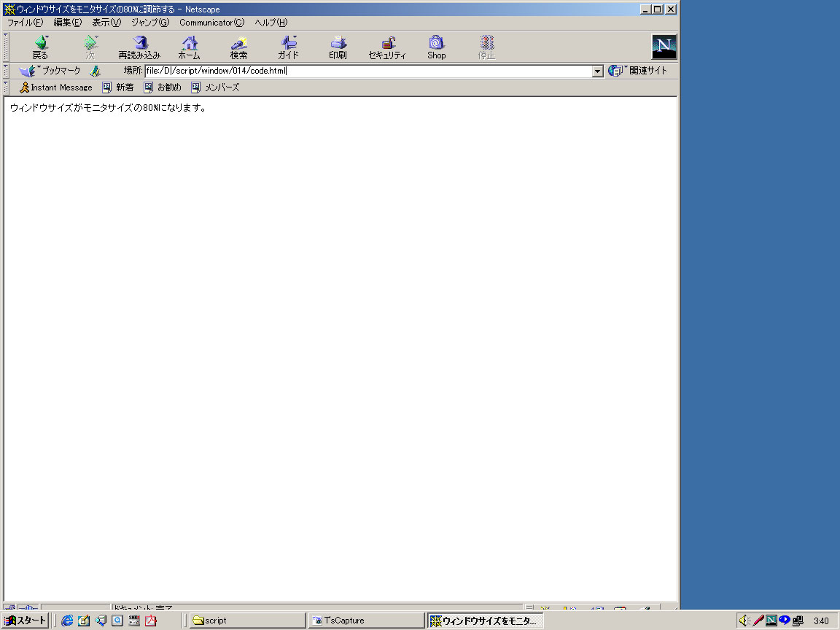
Task: Minimize the Netscape window
Action: coord(646,9)
